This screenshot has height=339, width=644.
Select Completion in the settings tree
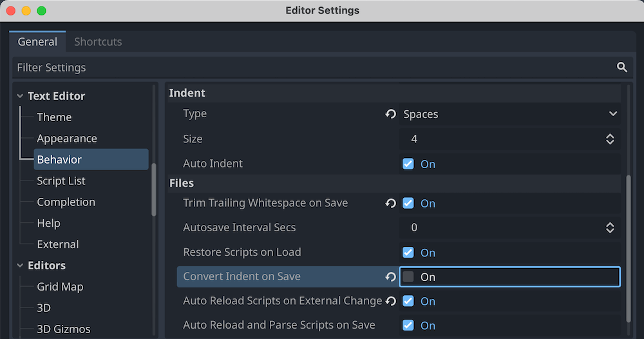coord(66,202)
